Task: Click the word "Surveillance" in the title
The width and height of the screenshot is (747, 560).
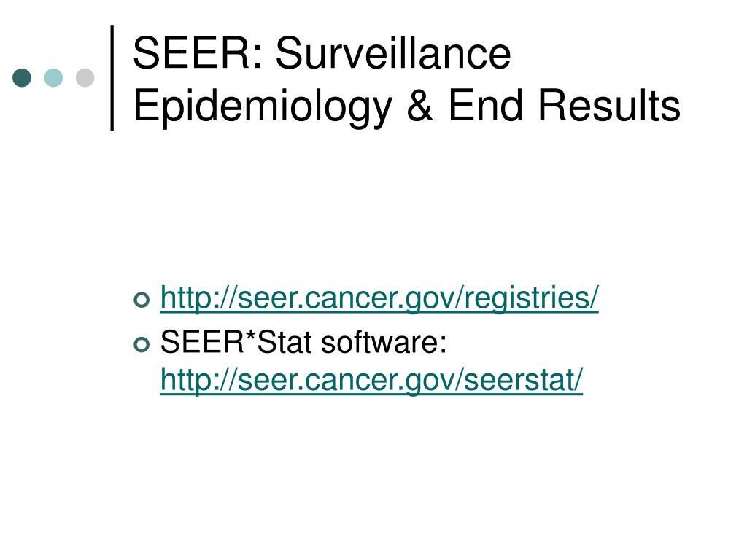Action: pyautogui.click(x=393, y=52)
